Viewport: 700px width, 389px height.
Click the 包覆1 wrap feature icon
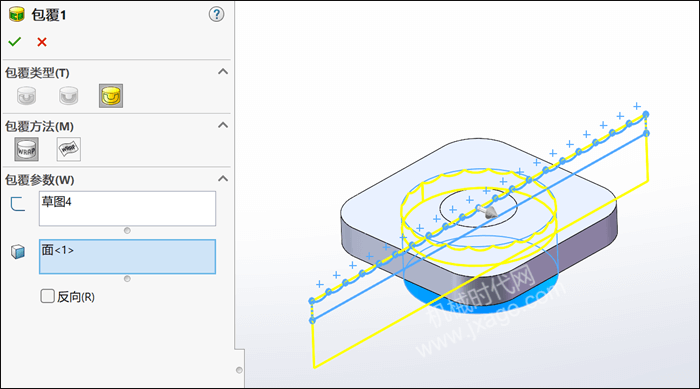[17, 15]
